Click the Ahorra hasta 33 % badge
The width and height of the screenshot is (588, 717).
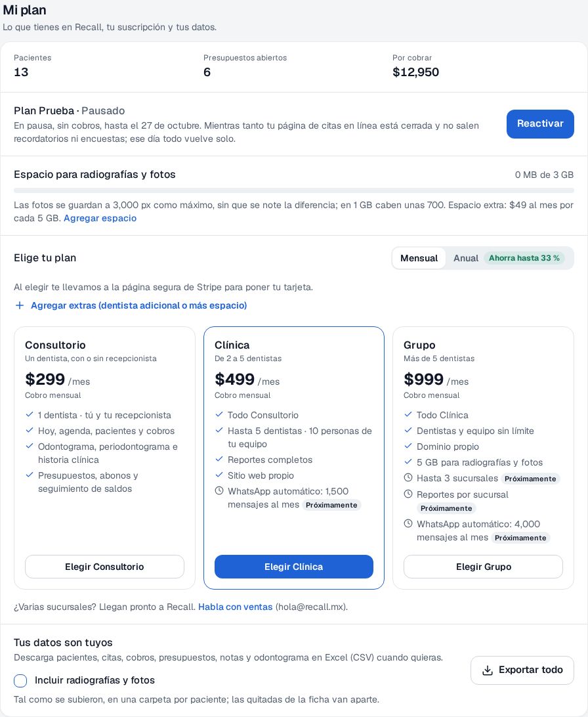tap(524, 258)
